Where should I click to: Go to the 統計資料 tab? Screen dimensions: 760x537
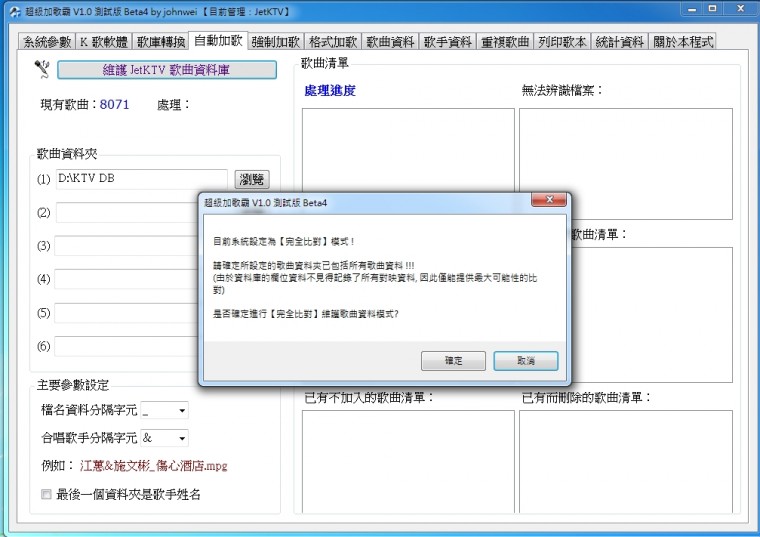(x=619, y=42)
